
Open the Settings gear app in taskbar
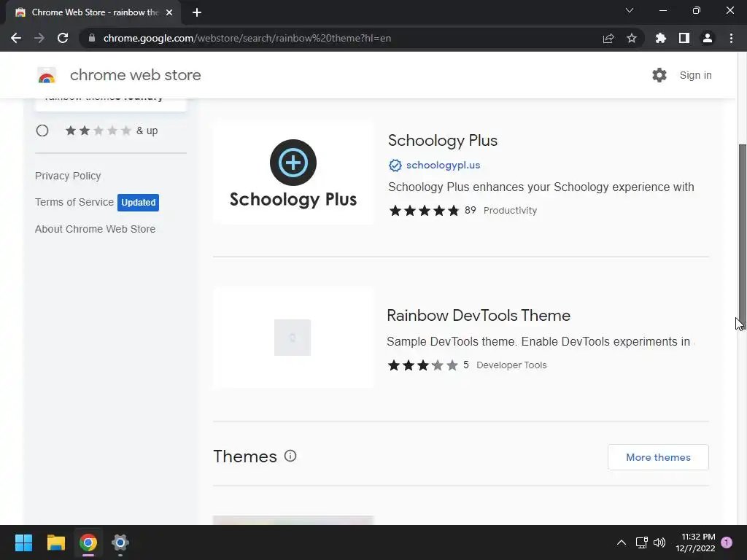pyautogui.click(x=120, y=542)
